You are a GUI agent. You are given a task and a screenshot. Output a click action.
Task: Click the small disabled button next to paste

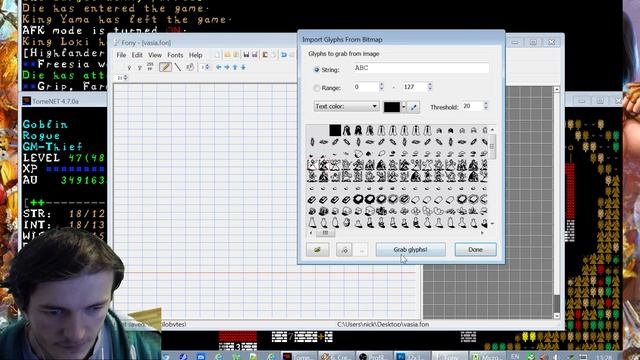(x=361, y=250)
